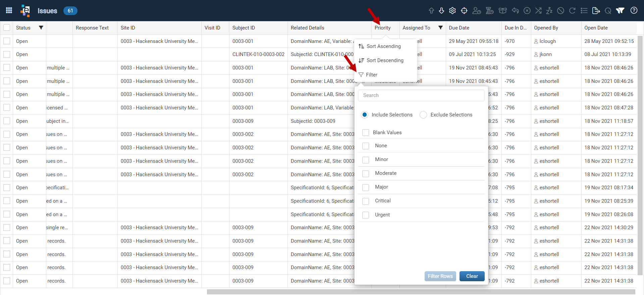Viewport: 644px width, 295px height.
Task: Click subject cell CLINTEK-010-0003-002
Action: pos(258,54)
